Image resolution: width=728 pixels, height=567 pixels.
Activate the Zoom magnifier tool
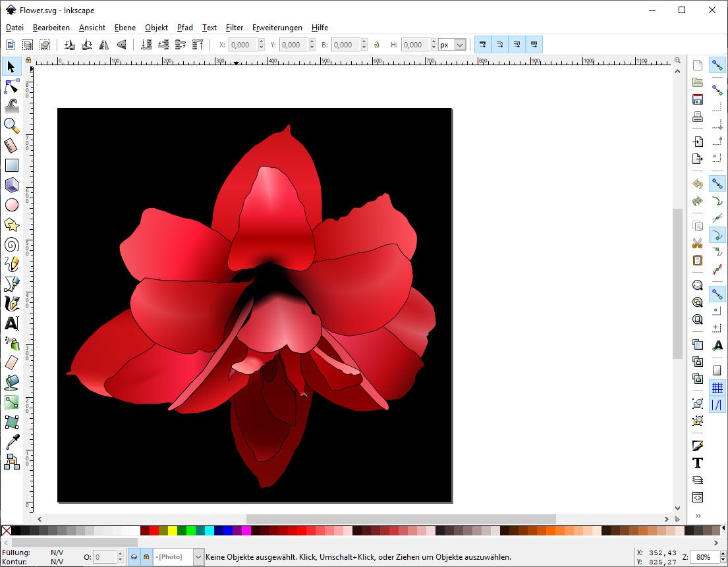[11, 126]
